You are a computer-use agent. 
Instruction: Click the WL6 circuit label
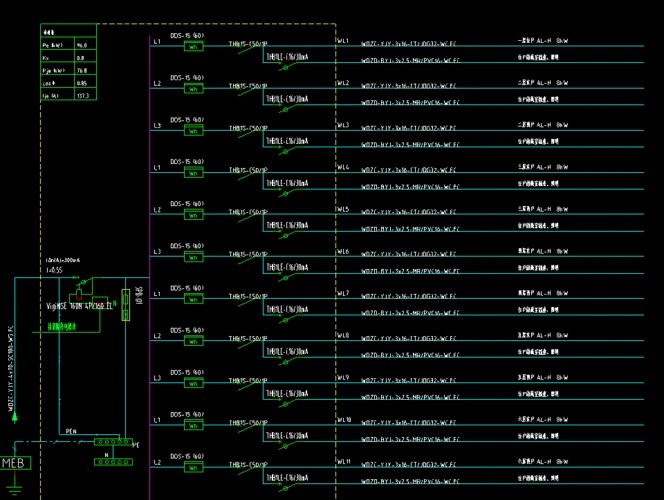tap(343, 252)
